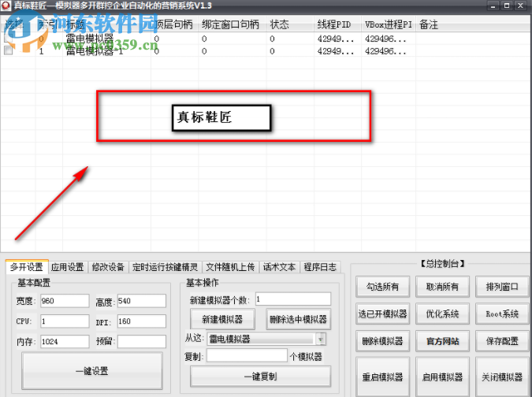Click the 顶层句柄 column header
Viewport: 532px width, 397px height.
point(174,24)
